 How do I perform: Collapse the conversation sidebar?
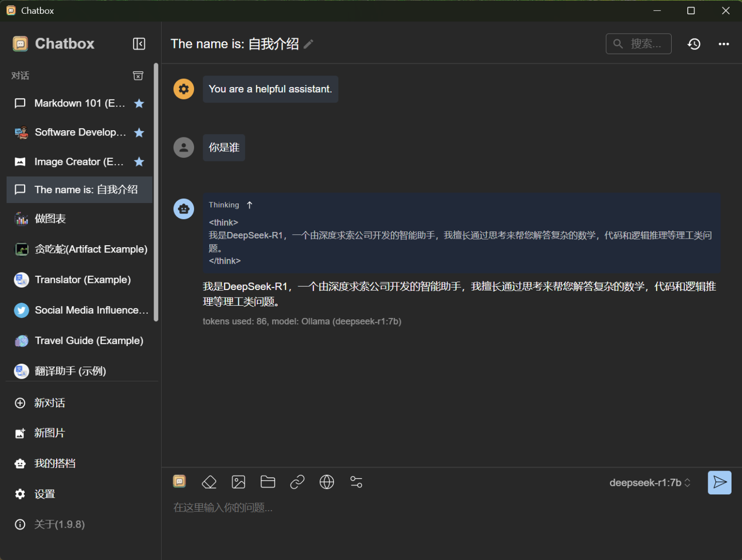[139, 44]
